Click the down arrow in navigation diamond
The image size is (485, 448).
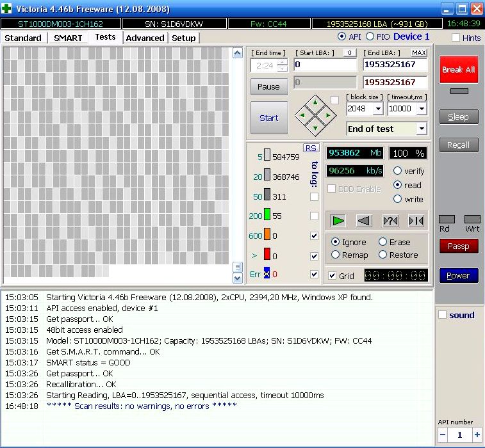coord(315,128)
